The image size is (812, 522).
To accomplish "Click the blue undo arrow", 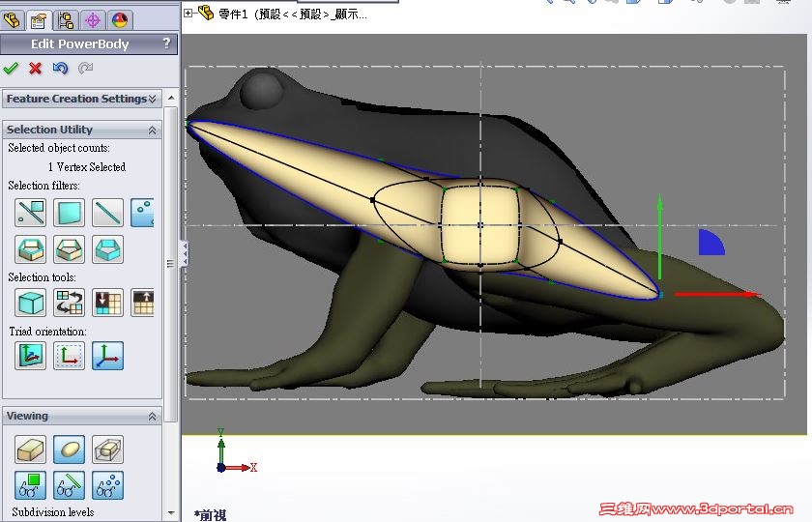I will pos(60,69).
